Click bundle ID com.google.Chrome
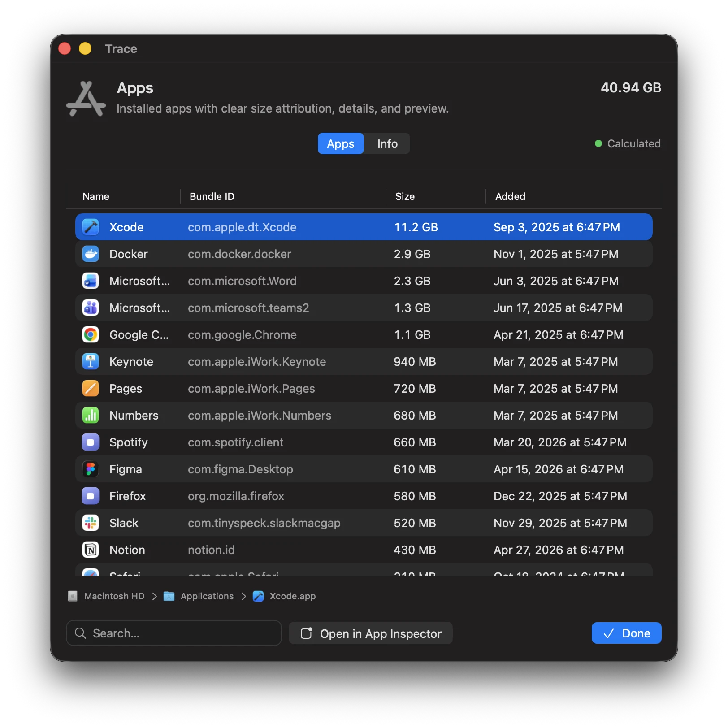 coord(242,335)
